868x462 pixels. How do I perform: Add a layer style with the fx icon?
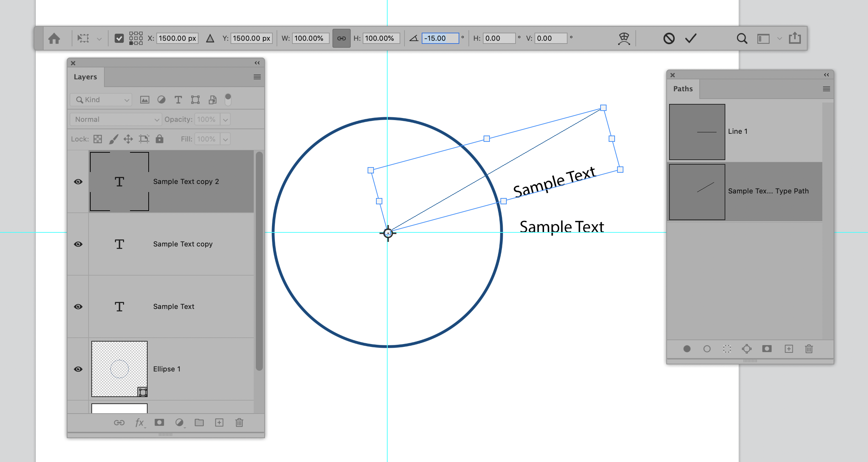[x=139, y=422]
